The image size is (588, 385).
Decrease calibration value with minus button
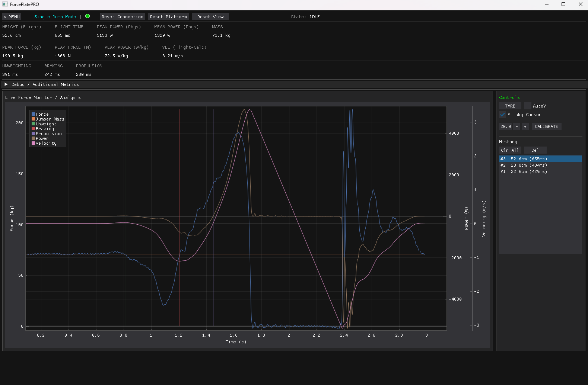pos(517,126)
